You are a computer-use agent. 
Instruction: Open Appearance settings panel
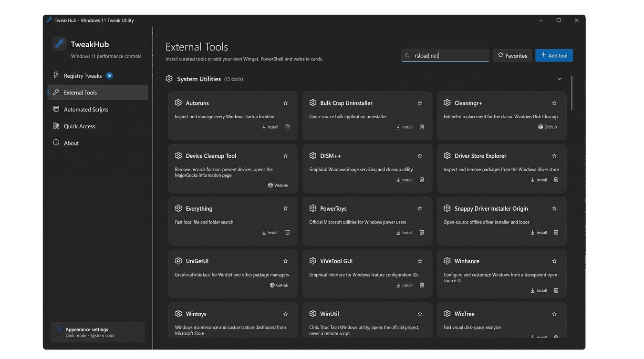pos(98,332)
